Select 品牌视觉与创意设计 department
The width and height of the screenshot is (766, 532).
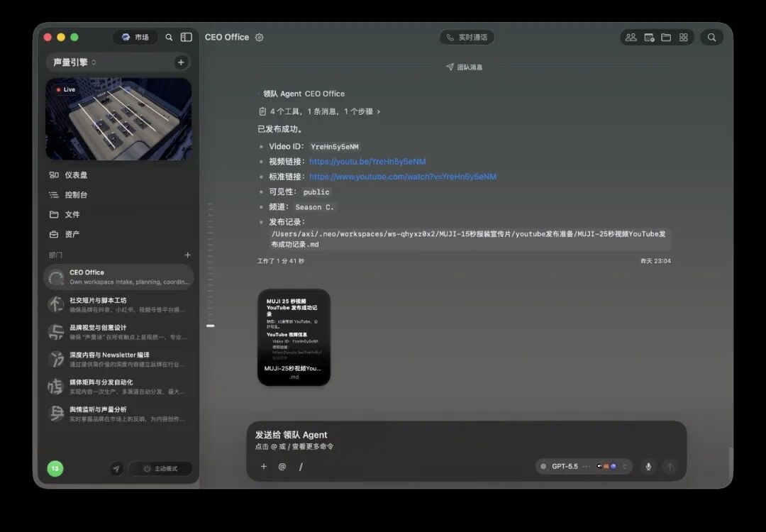click(118, 332)
